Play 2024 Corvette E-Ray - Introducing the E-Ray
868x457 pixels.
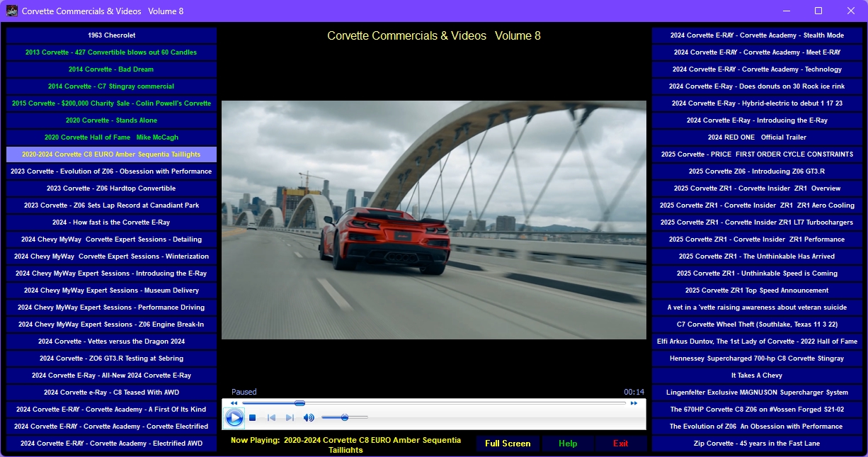pos(757,120)
